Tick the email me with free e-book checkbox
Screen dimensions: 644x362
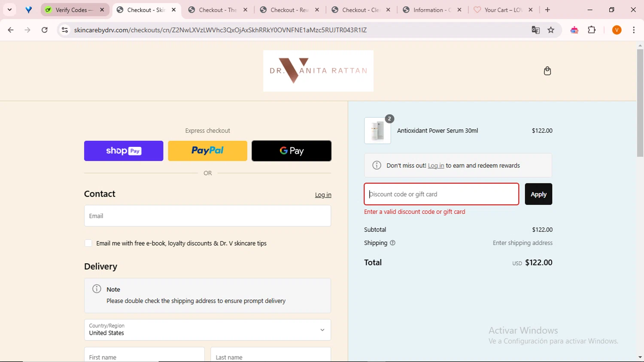tap(88, 243)
